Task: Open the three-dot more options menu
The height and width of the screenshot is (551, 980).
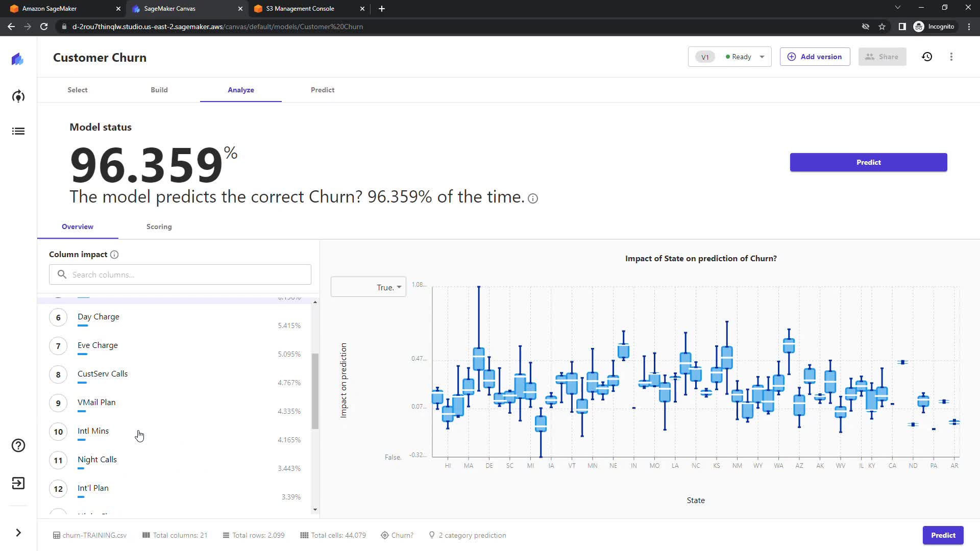Action: 951,57
